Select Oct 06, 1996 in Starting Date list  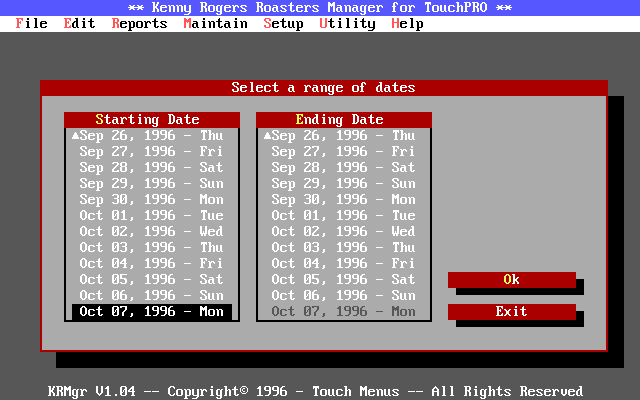152,296
